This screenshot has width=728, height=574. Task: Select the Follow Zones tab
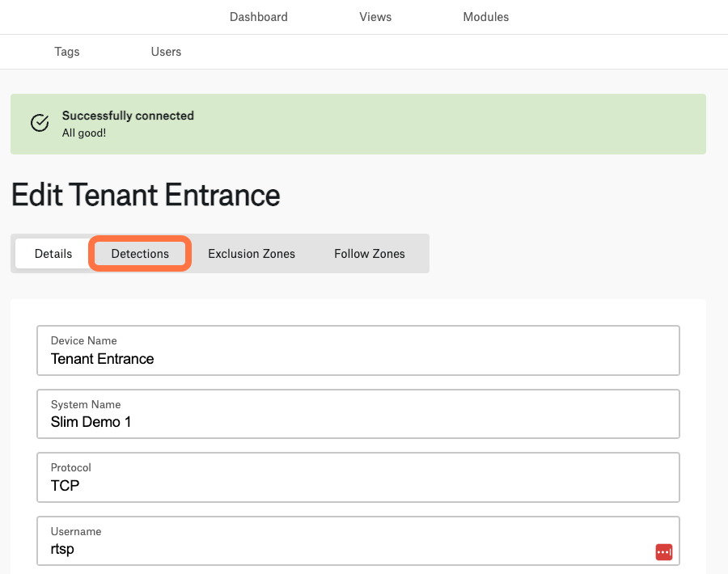[x=370, y=254]
